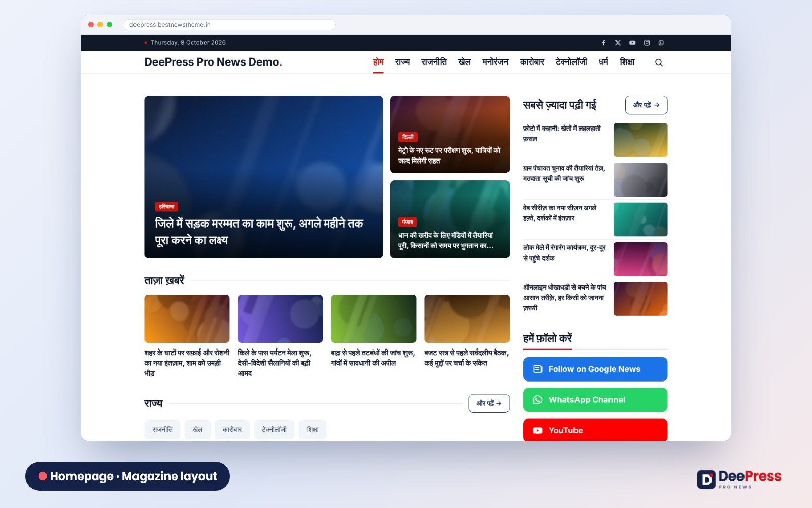Open the फ़ोटो में कहानी sidebar story

pyautogui.click(x=562, y=134)
